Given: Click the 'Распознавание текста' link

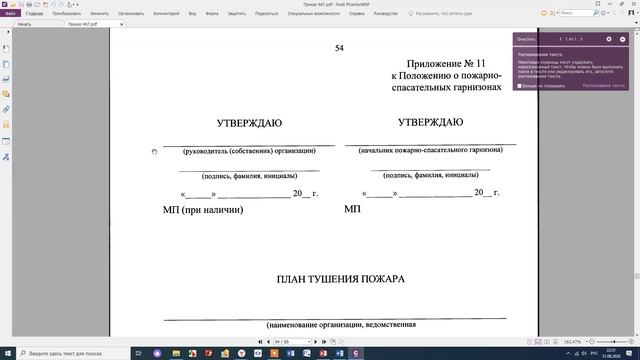Looking at the screenshot, I should click(603, 86).
